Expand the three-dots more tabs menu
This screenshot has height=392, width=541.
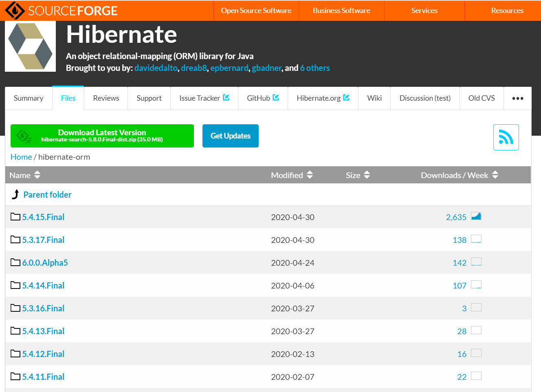click(x=518, y=98)
